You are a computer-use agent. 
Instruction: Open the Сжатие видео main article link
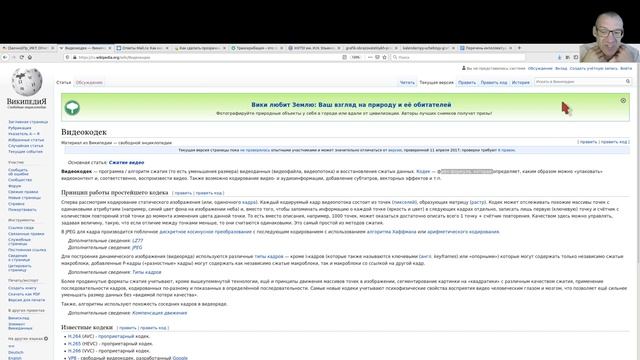[x=127, y=162]
